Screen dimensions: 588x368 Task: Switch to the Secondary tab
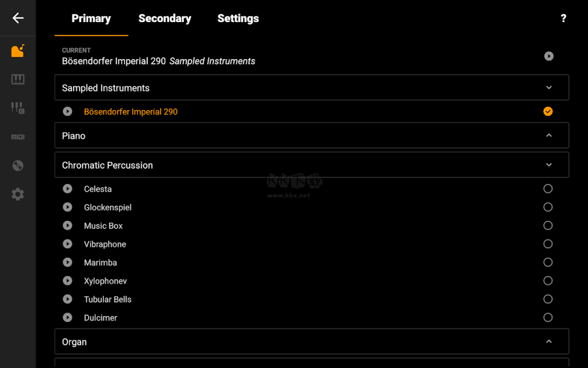click(x=165, y=19)
